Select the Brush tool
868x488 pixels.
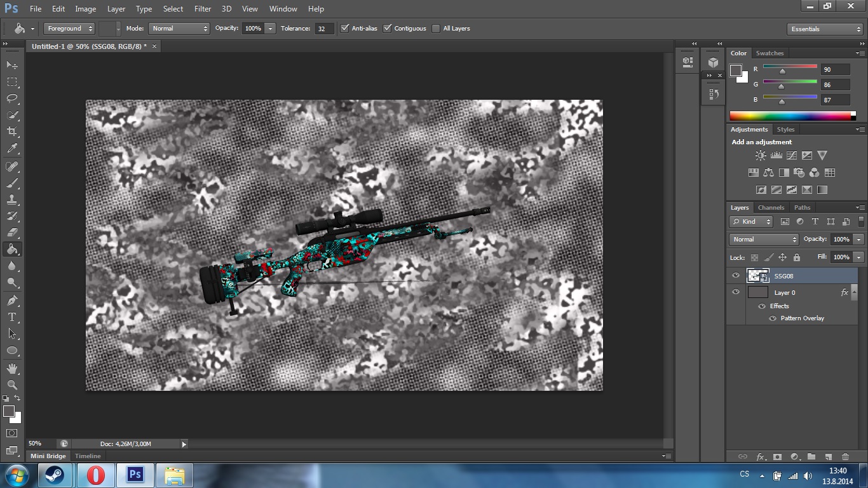tap(12, 183)
